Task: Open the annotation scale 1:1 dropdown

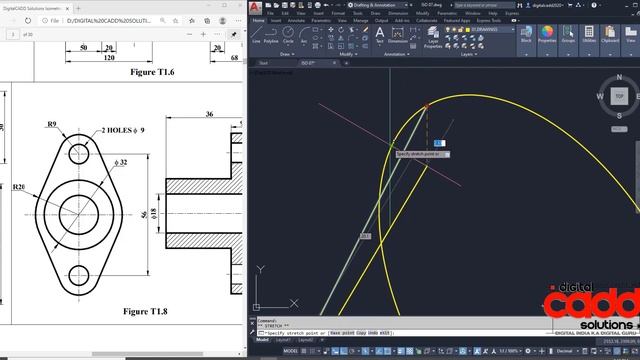Action: 510,351
